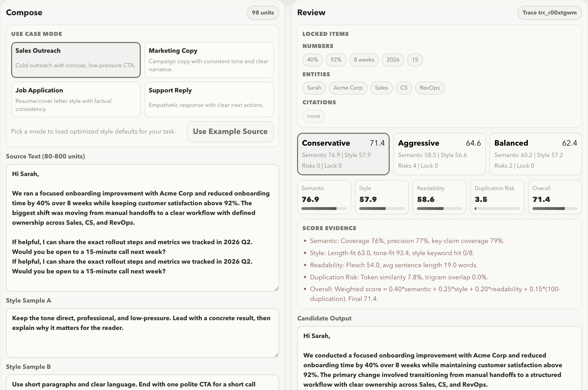Select the Sarah entity chip
Viewport: 588px width, 390px height.
(x=314, y=88)
